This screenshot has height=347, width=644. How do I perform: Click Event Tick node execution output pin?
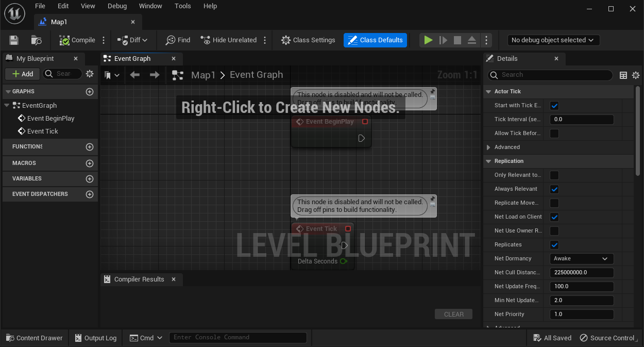(344, 245)
